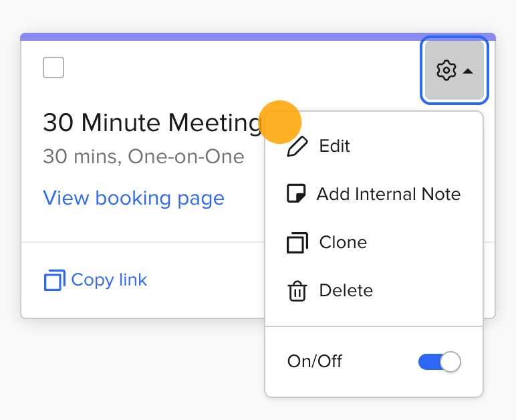Open the gear settings dropdown button
516x420 pixels.
(455, 70)
